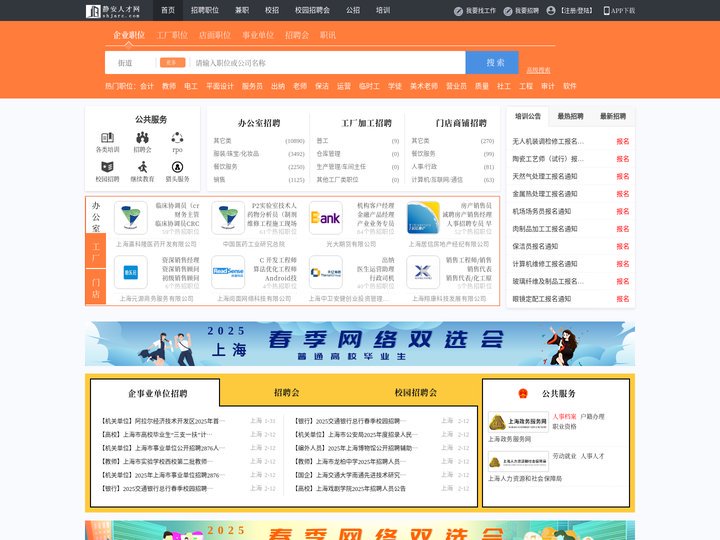Image resolution: width=720 pixels, height=540 pixels.
Task: Go to 首页 in top navigation
Action: 168,10
